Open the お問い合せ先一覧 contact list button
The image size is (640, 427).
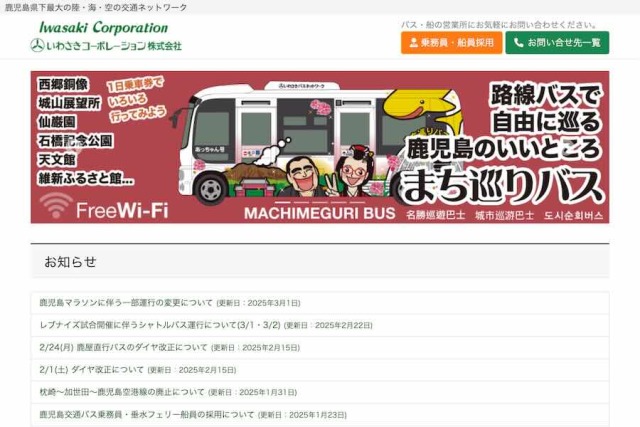click(557, 42)
